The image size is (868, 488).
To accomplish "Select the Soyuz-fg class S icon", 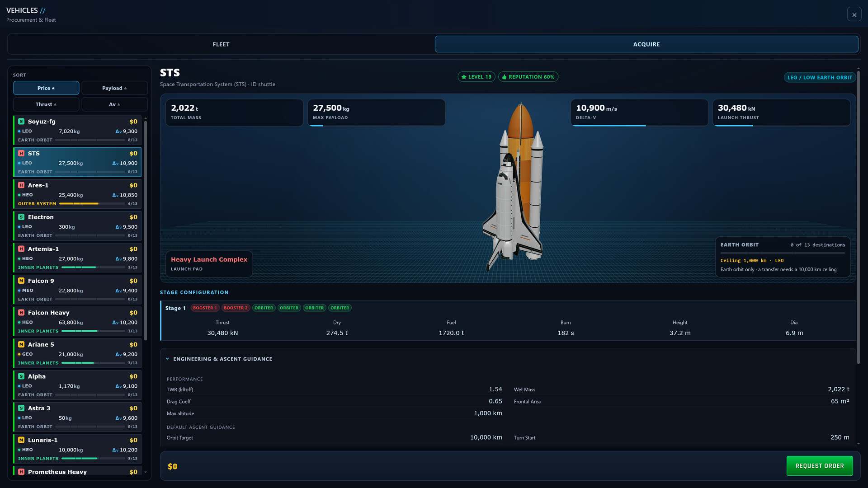I will (x=21, y=122).
